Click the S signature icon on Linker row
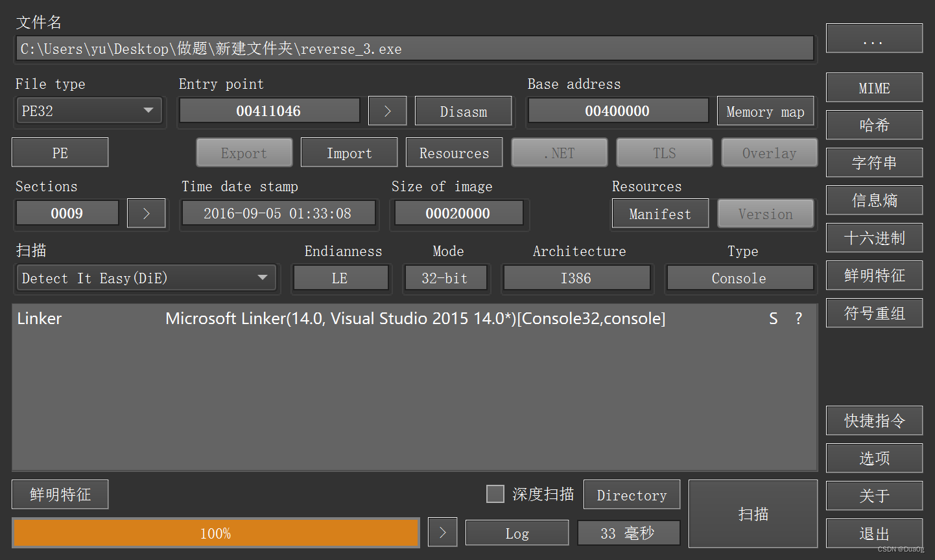 [773, 318]
